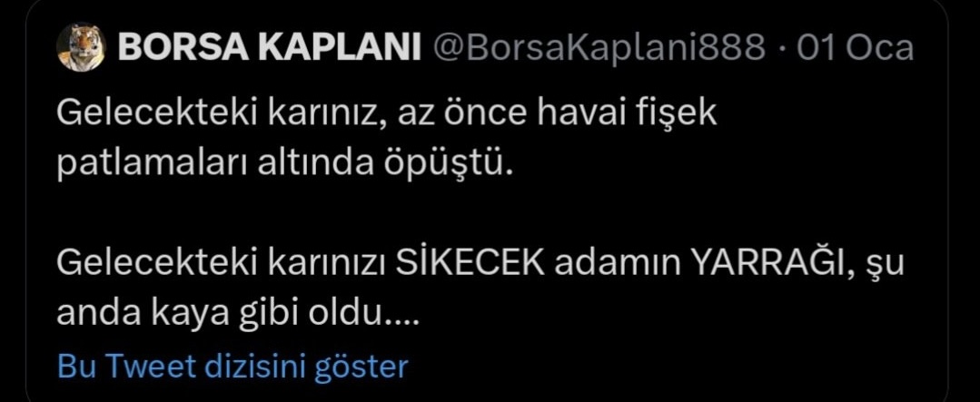
Task: Click the @BorsaKaplani888 handle
Action: [599, 49]
